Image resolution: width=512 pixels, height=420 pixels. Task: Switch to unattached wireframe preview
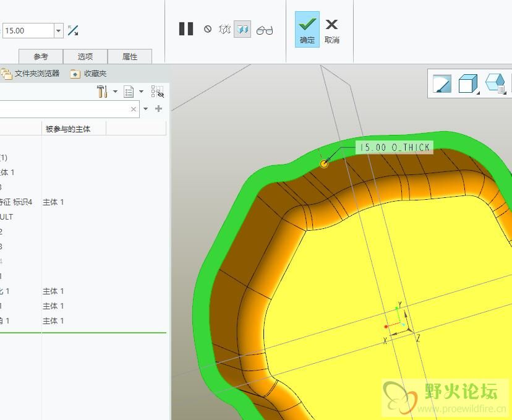click(224, 29)
